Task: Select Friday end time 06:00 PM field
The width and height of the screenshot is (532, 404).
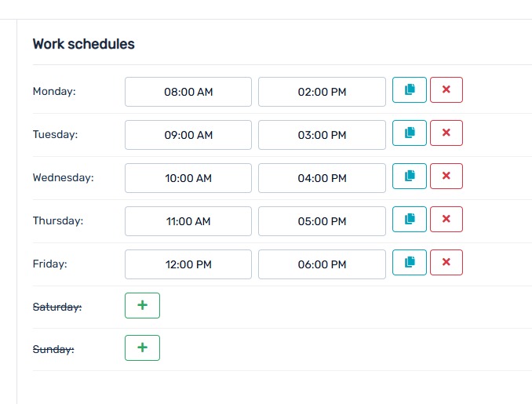Action: point(322,264)
